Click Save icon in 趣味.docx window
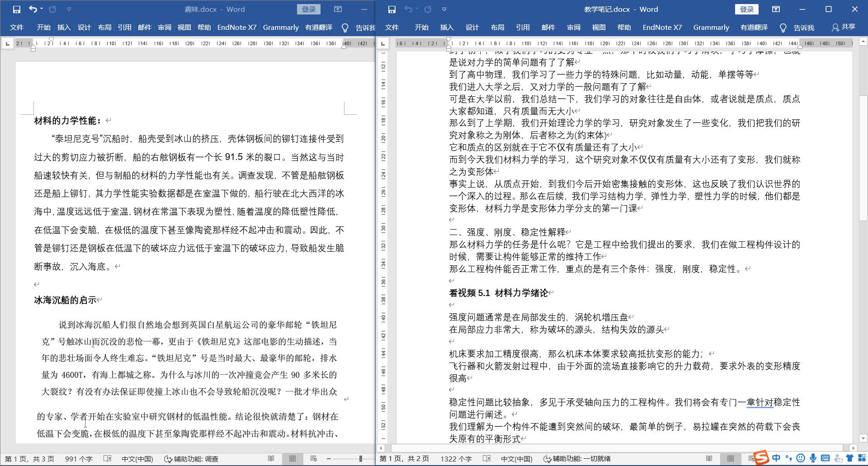 coord(17,9)
